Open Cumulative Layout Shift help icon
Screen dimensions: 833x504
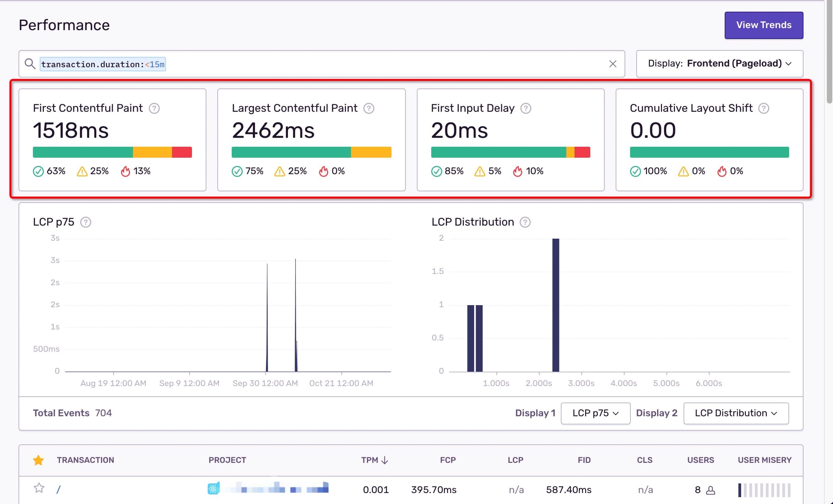coord(763,108)
